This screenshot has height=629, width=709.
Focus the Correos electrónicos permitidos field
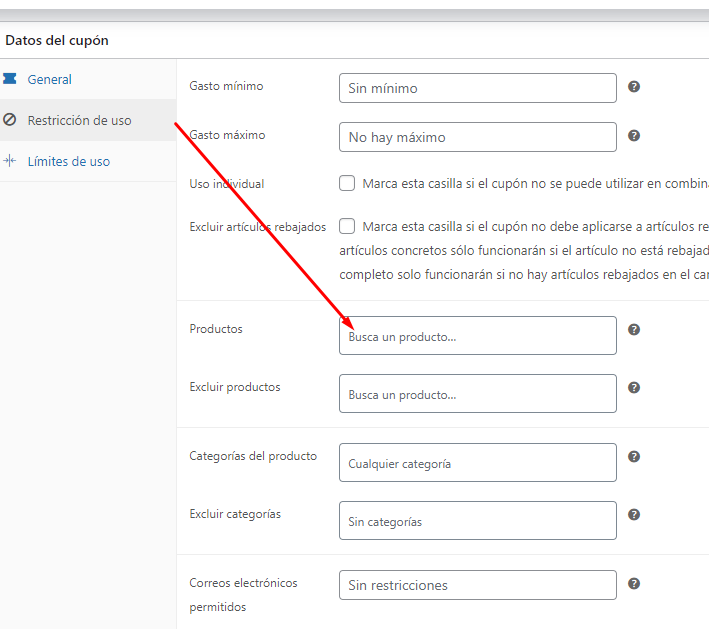477,585
